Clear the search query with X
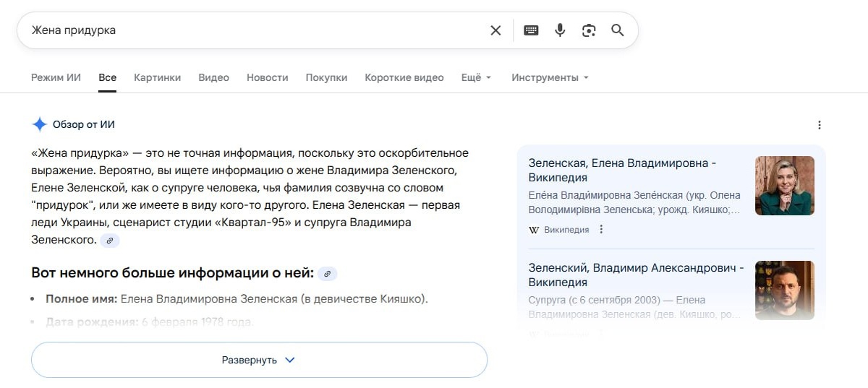This screenshot has width=868, height=388. [x=495, y=30]
